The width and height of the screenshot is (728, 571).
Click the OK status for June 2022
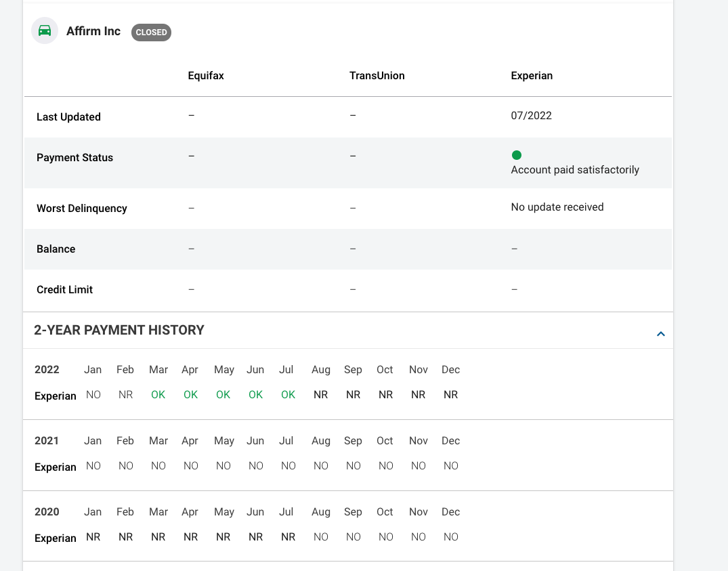point(255,395)
